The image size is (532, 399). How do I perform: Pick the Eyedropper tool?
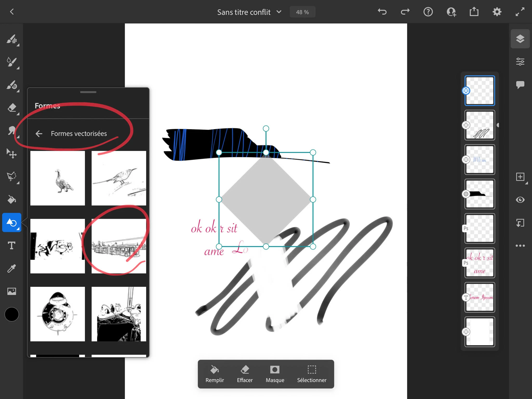[12, 268]
